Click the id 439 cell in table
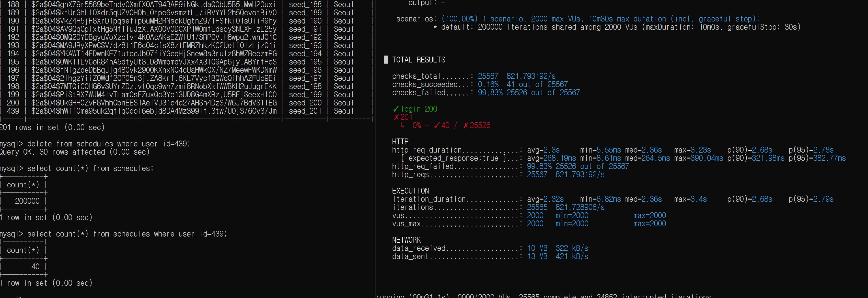Viewport: 868px width, 298px height. click(13, 111)
